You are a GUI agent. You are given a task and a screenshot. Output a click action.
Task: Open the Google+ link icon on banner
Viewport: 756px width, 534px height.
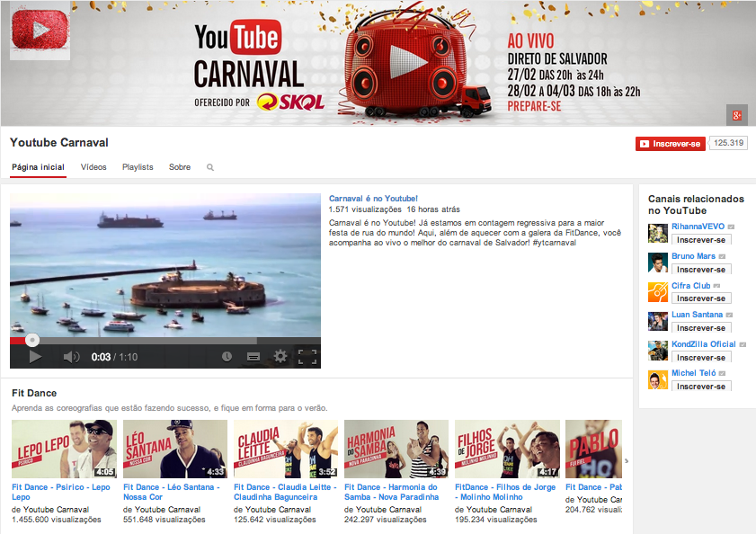coord(737,115)
